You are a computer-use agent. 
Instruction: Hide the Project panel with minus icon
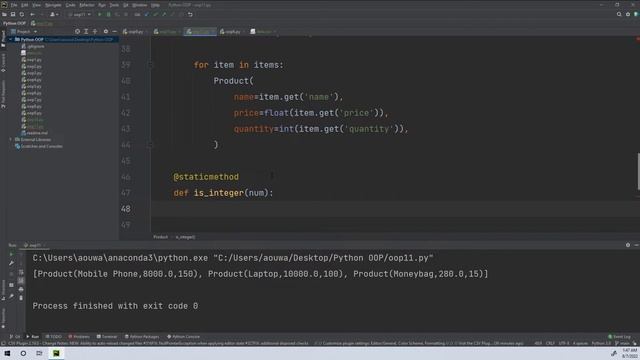coord(114,31)
